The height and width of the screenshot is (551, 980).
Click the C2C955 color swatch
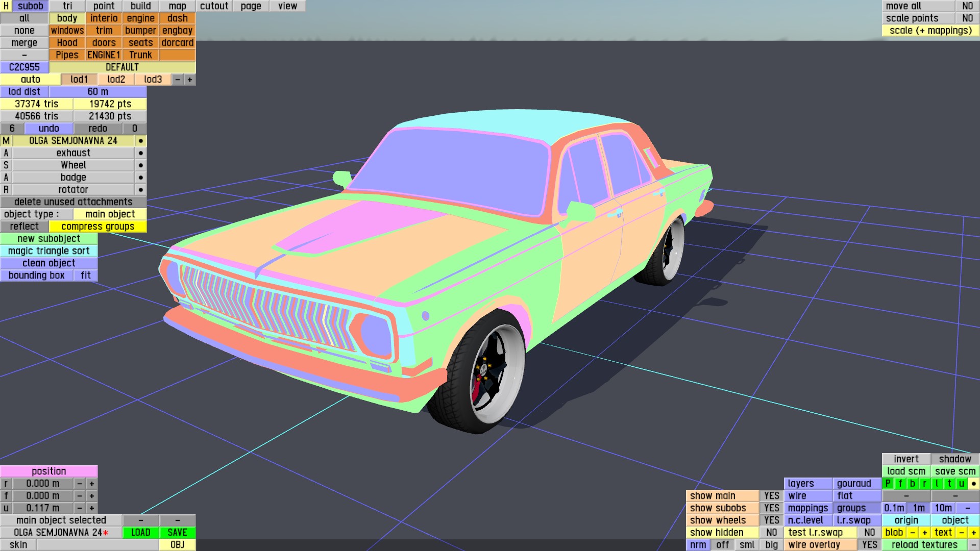coord(24,67)
